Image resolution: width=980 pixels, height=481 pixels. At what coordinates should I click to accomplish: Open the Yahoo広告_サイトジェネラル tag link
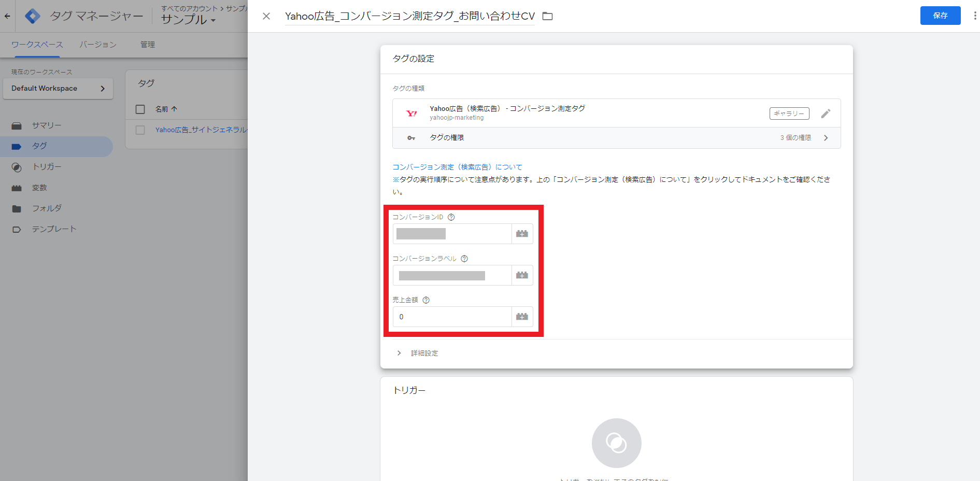click(x=201, y=130)
